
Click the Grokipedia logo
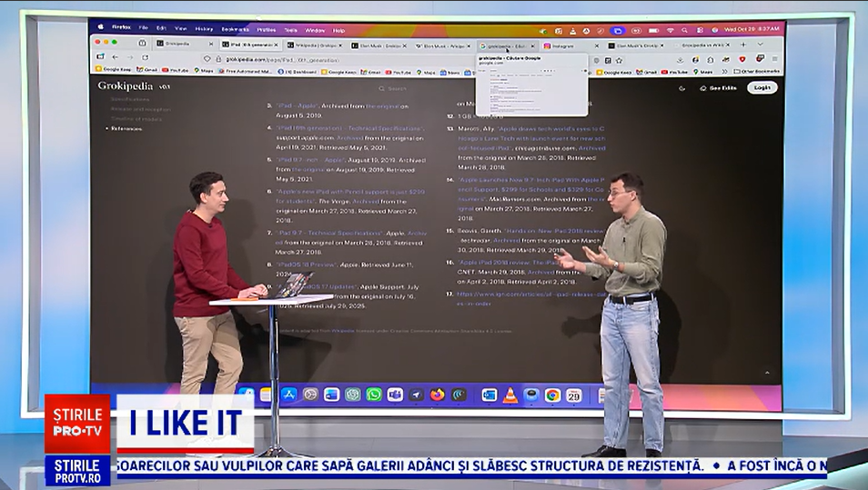(126, 86)
